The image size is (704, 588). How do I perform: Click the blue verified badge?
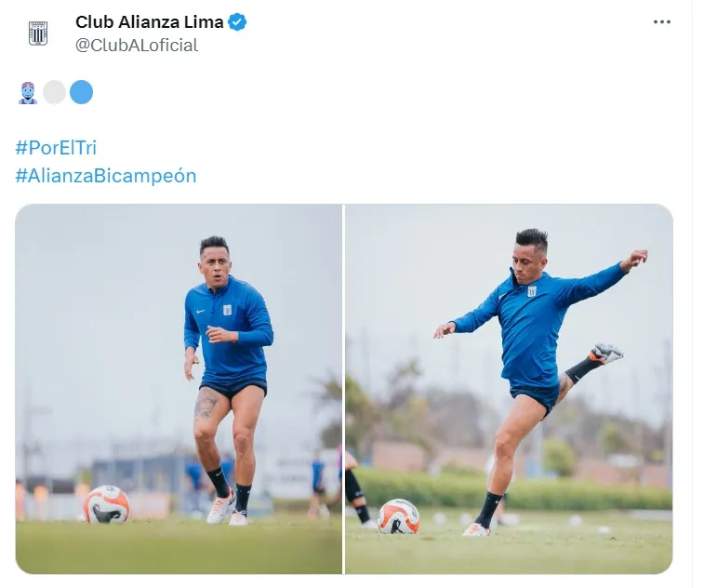point(237,22)
